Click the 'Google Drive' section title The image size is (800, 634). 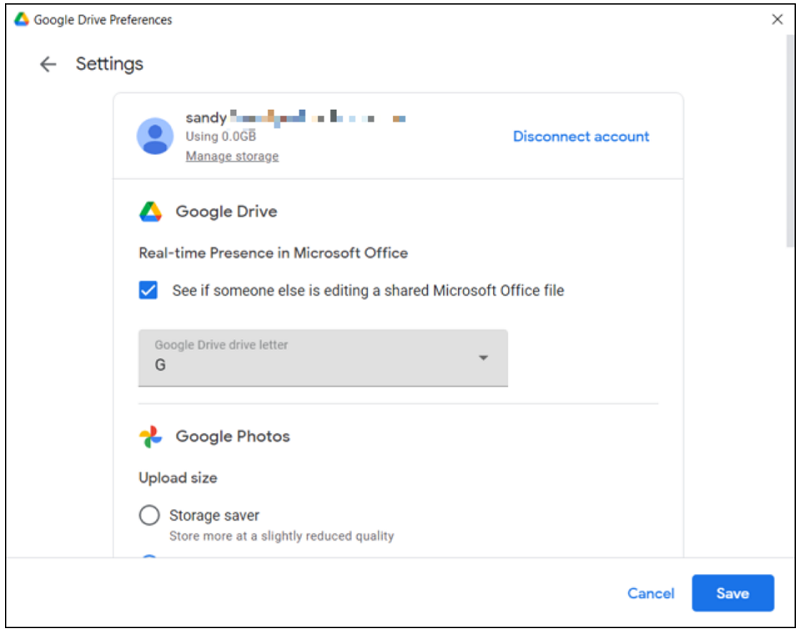click(x=227, y=212)
